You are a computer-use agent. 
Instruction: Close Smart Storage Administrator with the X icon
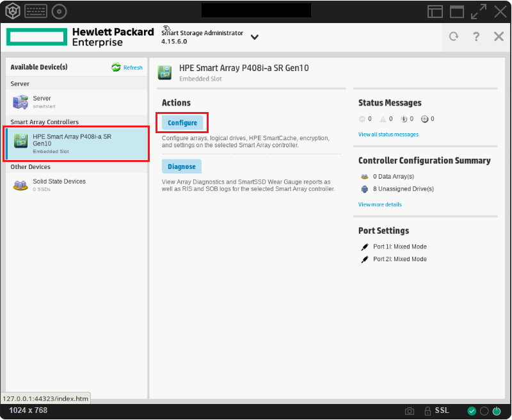(x=499, y=36)
